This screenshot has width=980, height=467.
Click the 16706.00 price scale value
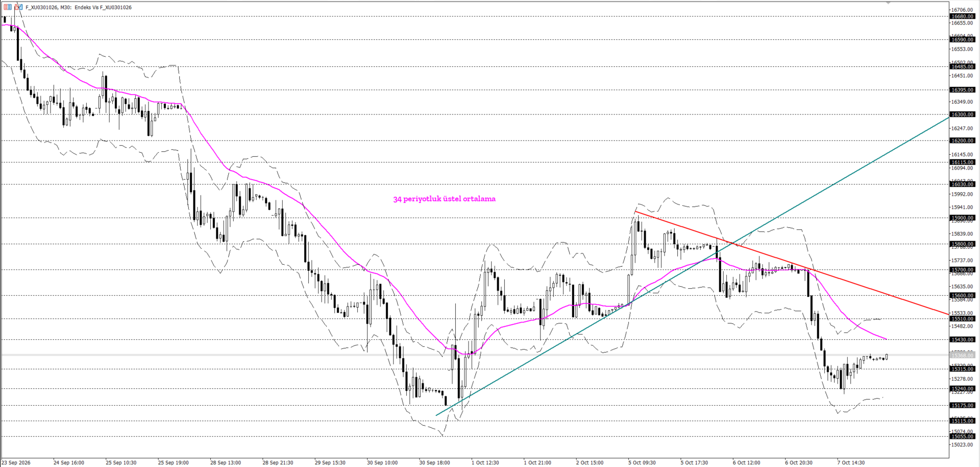(x=962, y=10)
